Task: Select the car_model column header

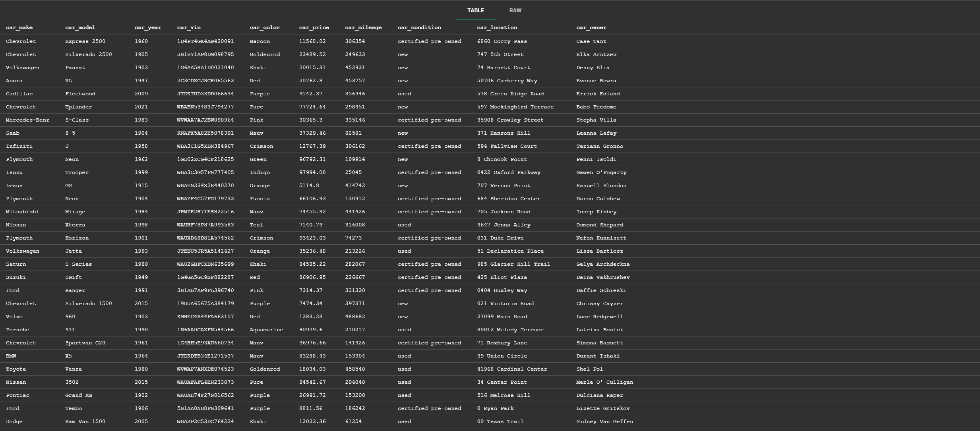Action: coord(80,27)
